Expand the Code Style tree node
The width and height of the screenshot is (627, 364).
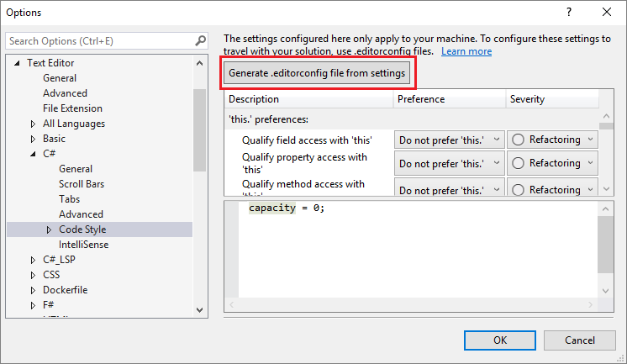(49, 229)
